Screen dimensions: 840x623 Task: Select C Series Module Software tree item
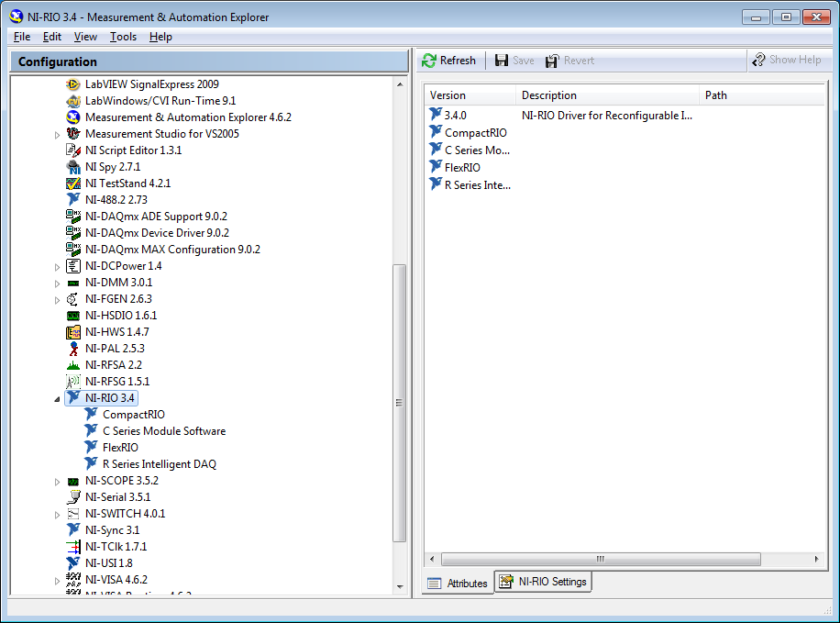pyautogui.click(x=164, y=431)
